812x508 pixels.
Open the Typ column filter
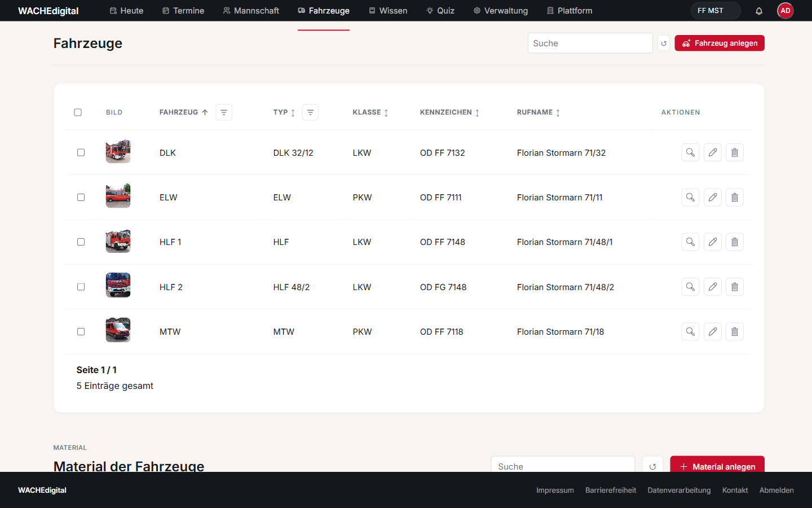point(310,112)
